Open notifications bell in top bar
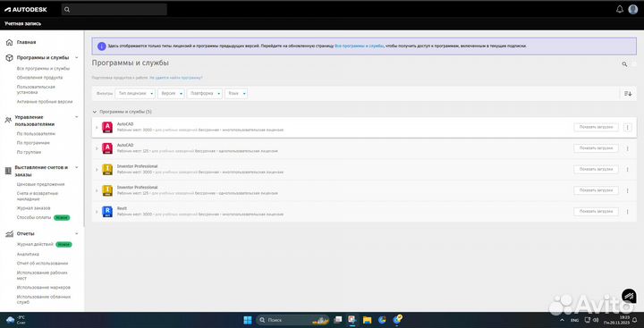The height and width of the screenshot is (328, 644). point(619,10)
